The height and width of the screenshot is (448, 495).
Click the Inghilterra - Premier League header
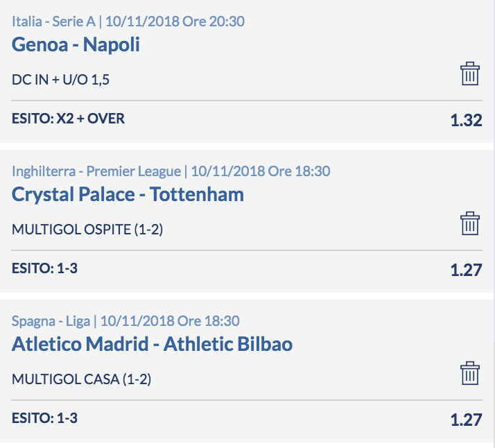tap(96, 171)
